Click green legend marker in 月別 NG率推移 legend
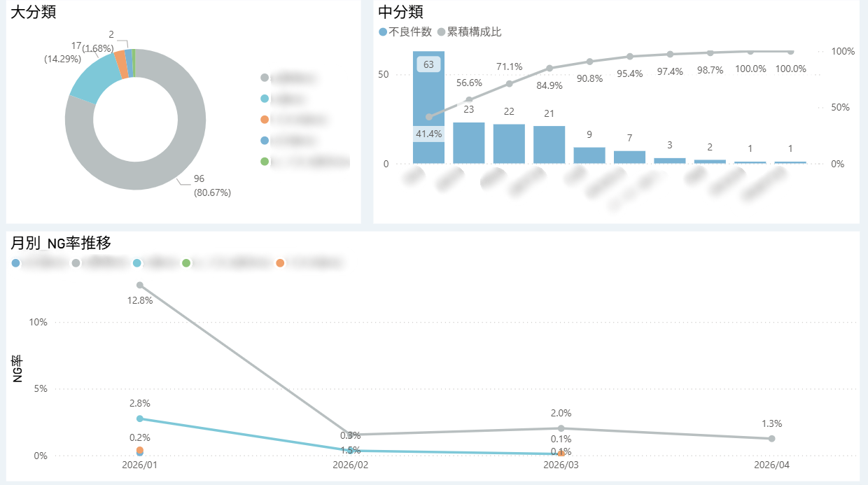 186,263
